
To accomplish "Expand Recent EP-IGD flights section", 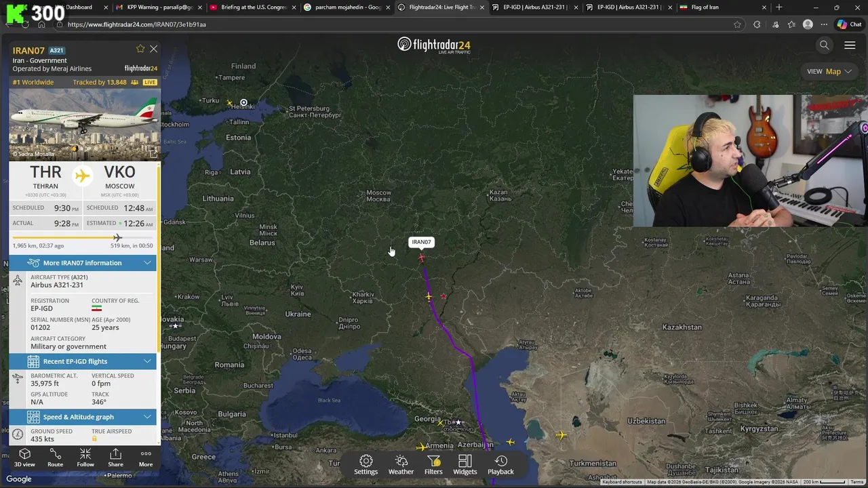I will (83, 361).
